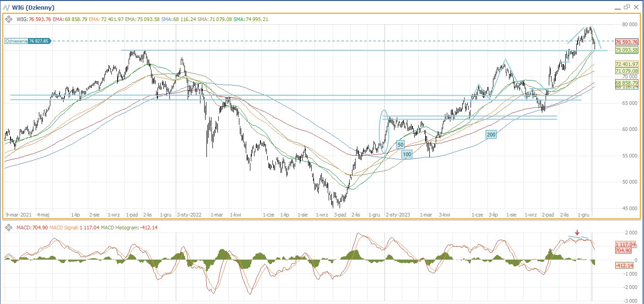Viewport: 644px width, 304px height.
Task: Click the 50 moving average annotation label
Action: [400, 144]
